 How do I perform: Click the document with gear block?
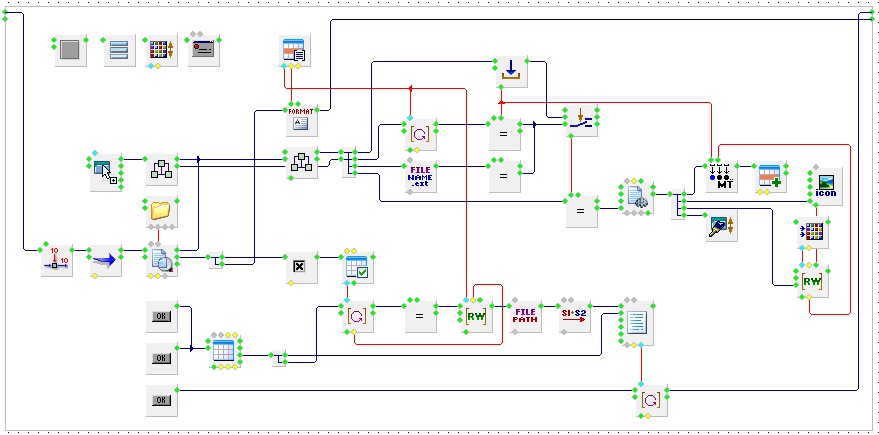click(635, 198)
